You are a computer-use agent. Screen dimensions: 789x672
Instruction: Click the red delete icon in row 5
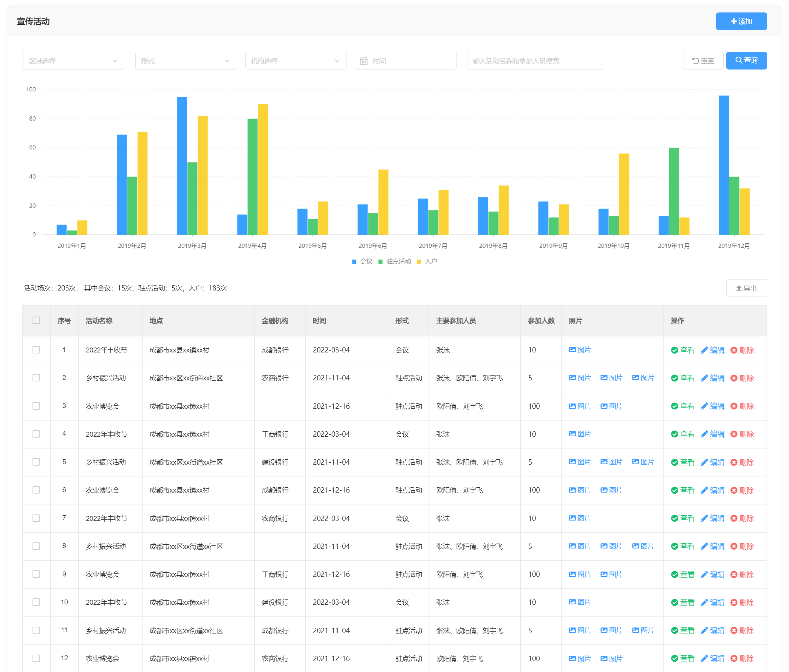(x=733, y=462)
